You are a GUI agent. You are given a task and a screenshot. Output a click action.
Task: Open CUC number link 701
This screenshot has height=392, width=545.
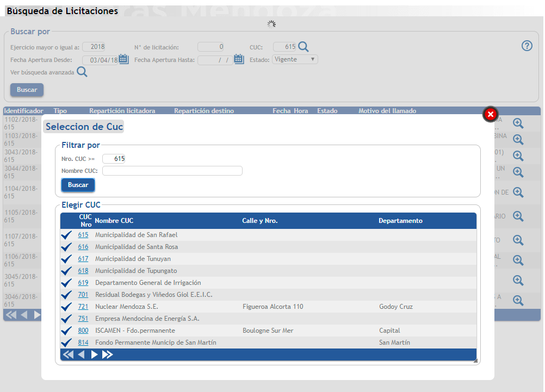83,295
